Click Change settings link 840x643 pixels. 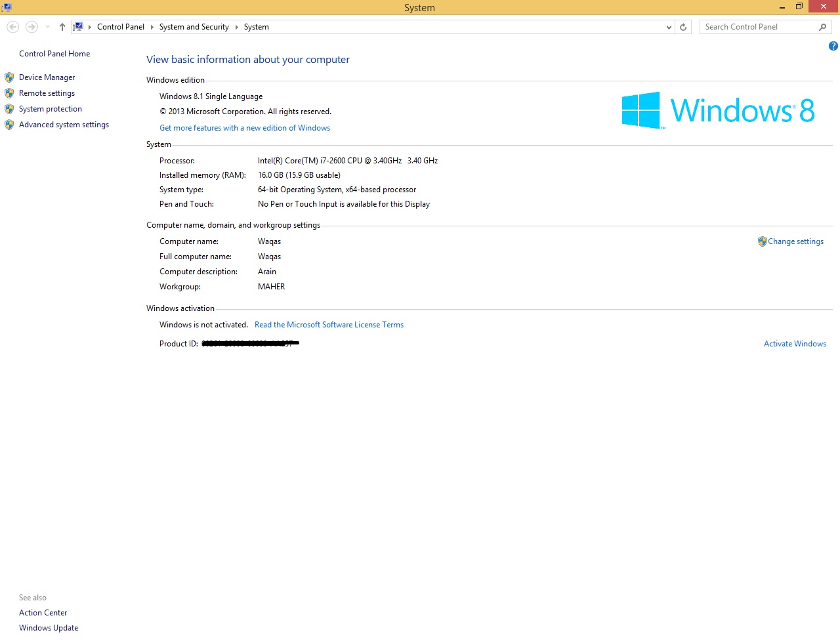pyautogui.click(x=795, y=241)
